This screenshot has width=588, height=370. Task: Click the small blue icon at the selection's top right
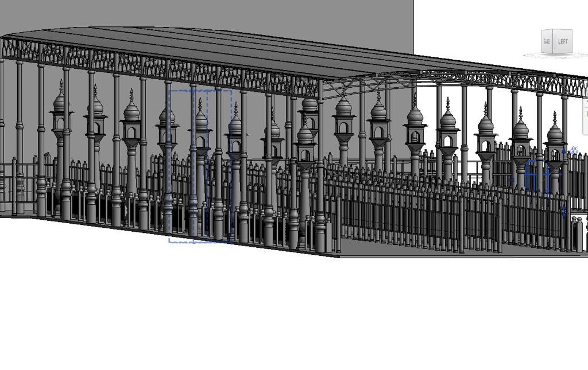point(574,150)
